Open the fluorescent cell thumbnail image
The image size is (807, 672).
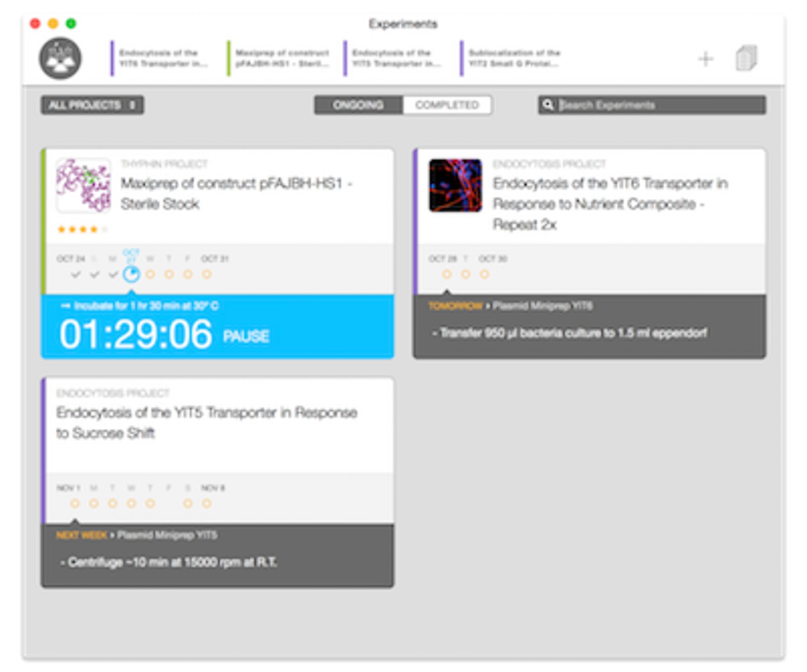click(455, 185)
